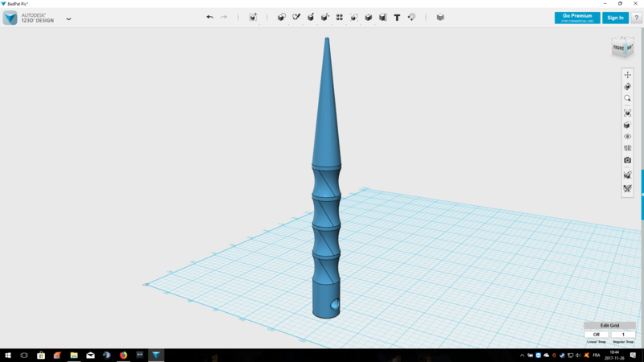Click the Sign In button

click(615, 18)
